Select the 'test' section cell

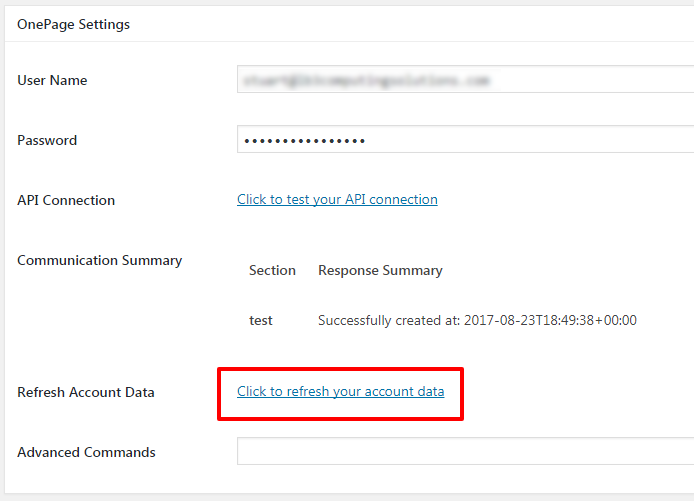tap(261, 321)
